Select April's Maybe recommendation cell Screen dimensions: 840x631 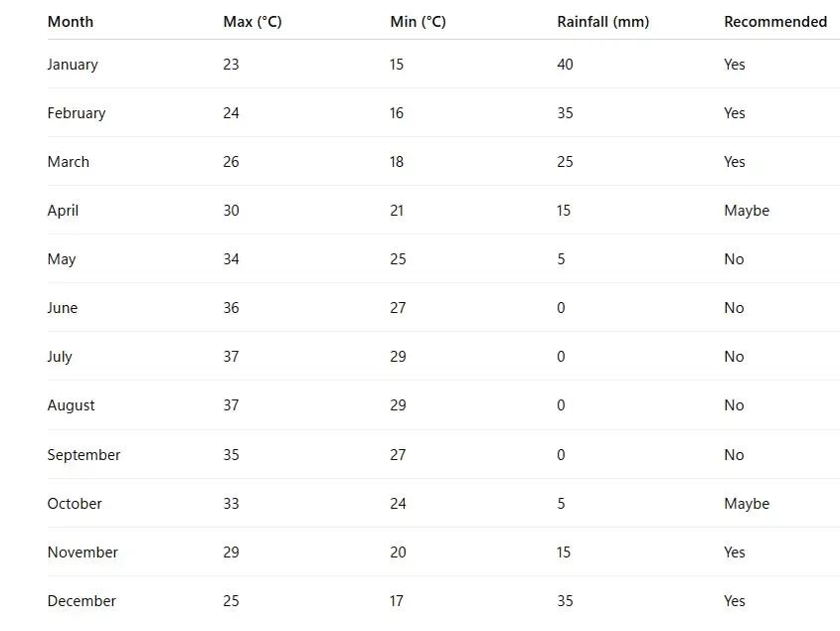point(747,211)
